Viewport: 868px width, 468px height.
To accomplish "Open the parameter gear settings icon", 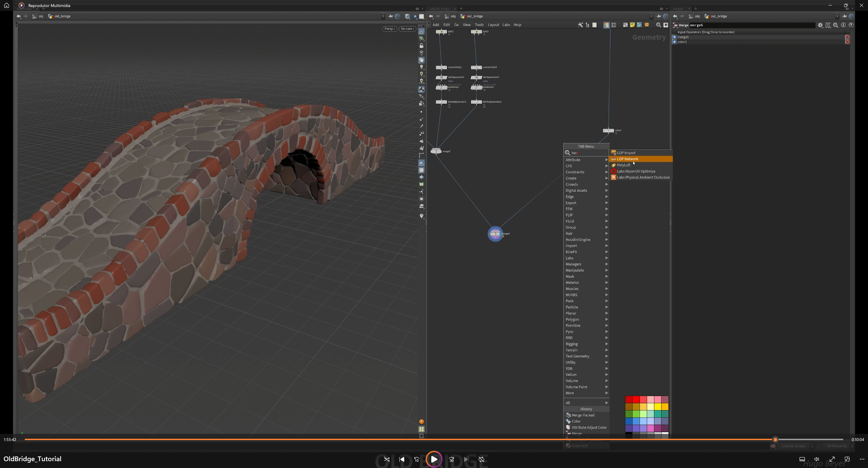I will (821, 25).
